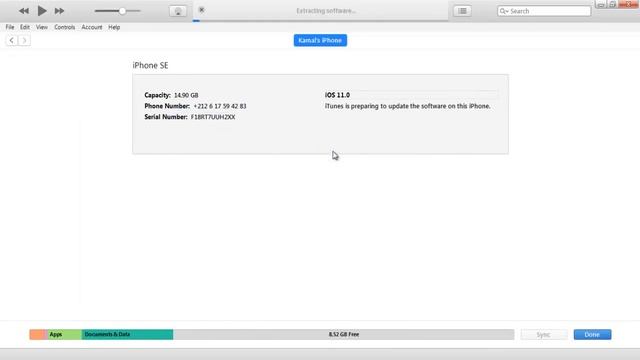Open the Edit menu

pos(25,27)
